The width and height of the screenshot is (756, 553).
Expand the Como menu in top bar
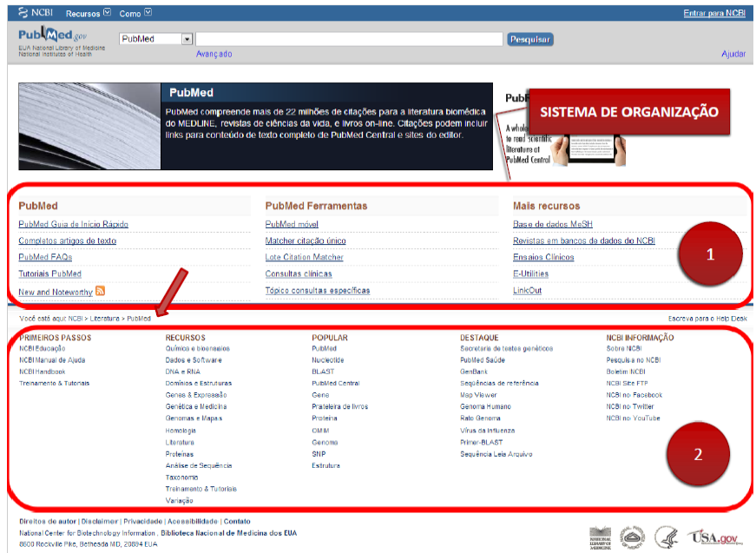click(x=135, y=13)
